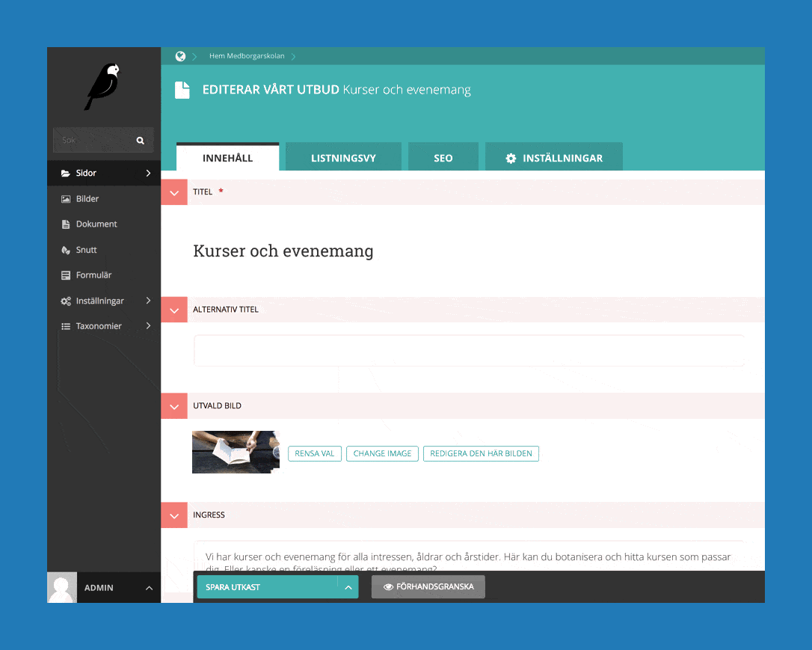Switch to the SEO tab
This screenshot has width=812, height=650.
click(443, 157)
